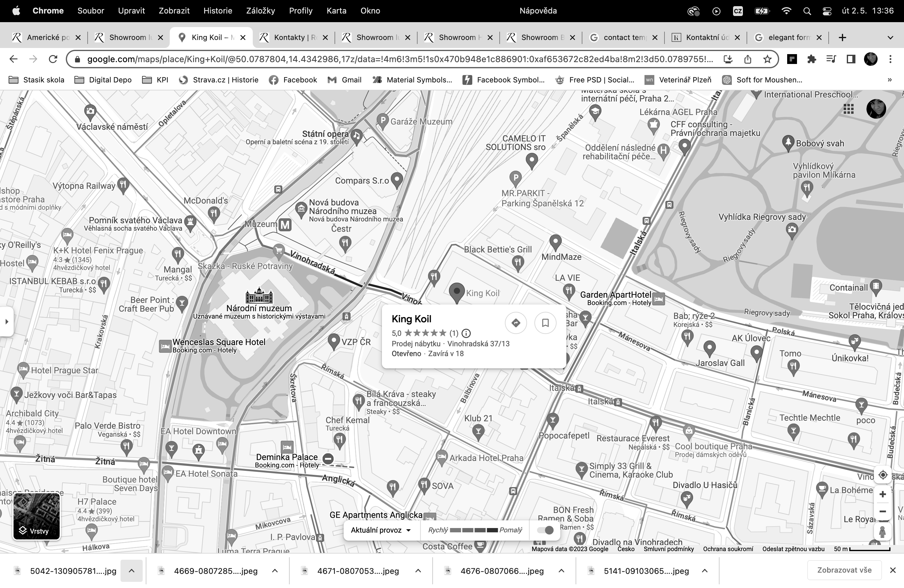Click the Vrstvy layers thumbnail
Viewport: 904px width, 588px height.
pos(37,516)
